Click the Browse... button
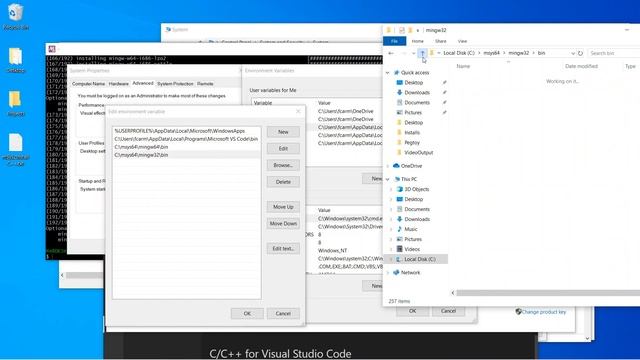 click(x=283, y=165)
